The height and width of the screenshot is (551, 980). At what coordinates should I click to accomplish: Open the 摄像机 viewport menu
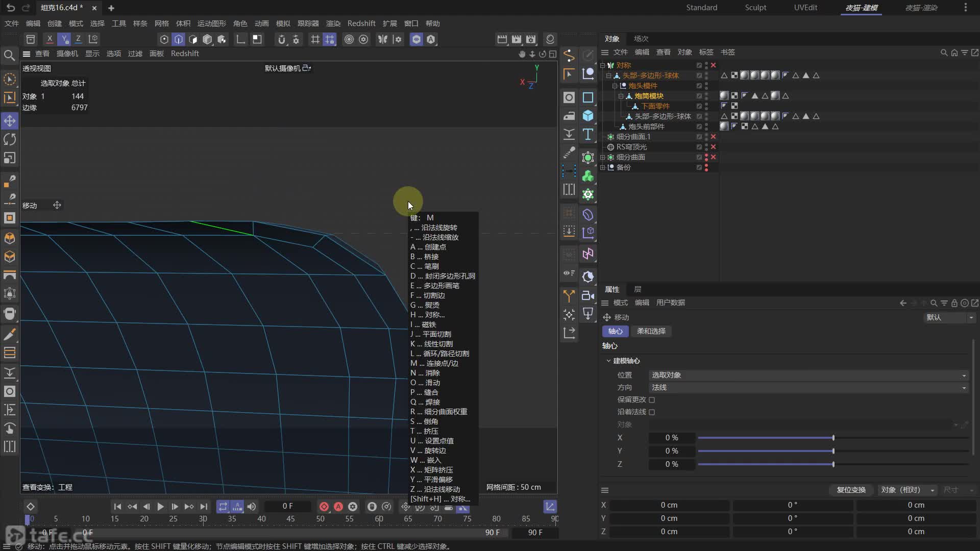click(67, 54)
